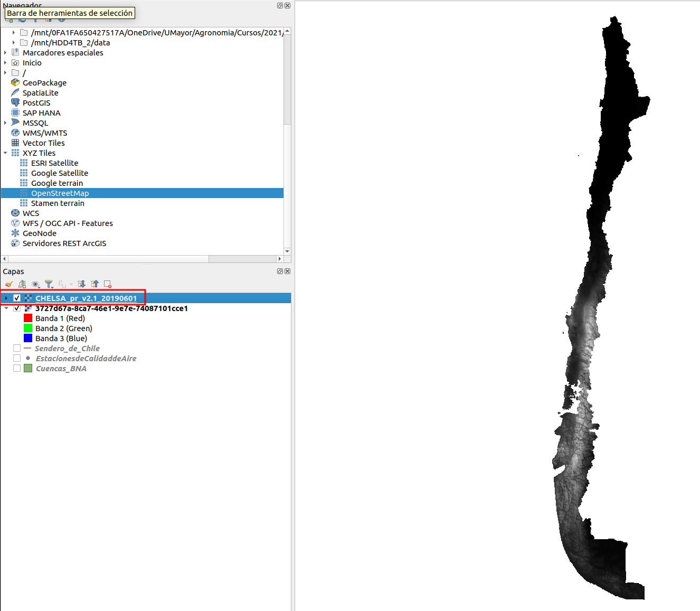Screen dimensions: 700x611
Task: Turn on the Cuencas_BNA layer visibility
Action: pos(17,369)
